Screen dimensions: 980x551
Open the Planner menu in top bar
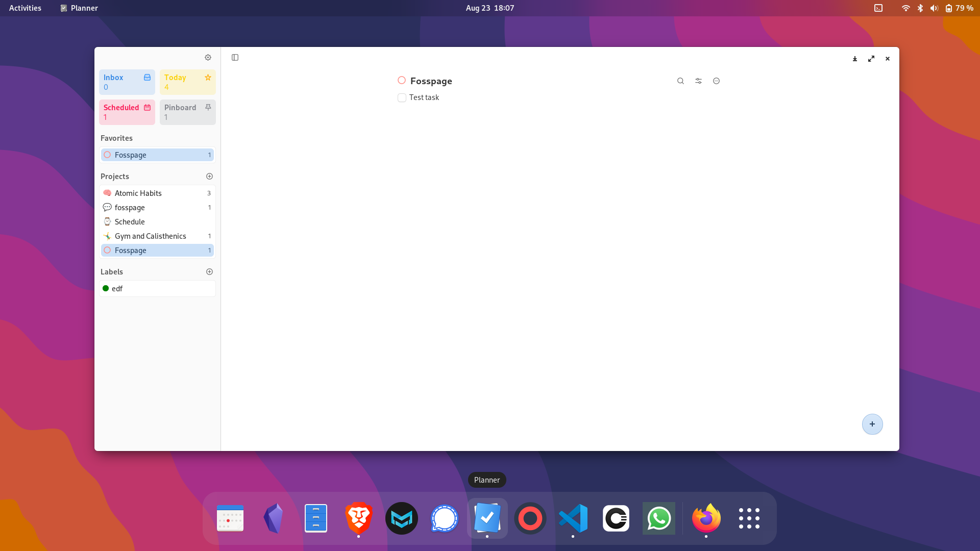[79, 8]
